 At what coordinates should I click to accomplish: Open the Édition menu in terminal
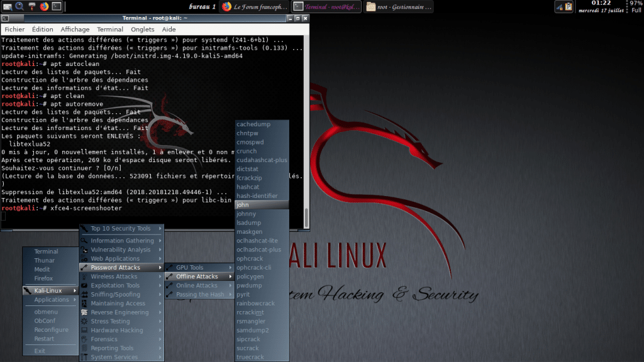click(x=42, y=30)
